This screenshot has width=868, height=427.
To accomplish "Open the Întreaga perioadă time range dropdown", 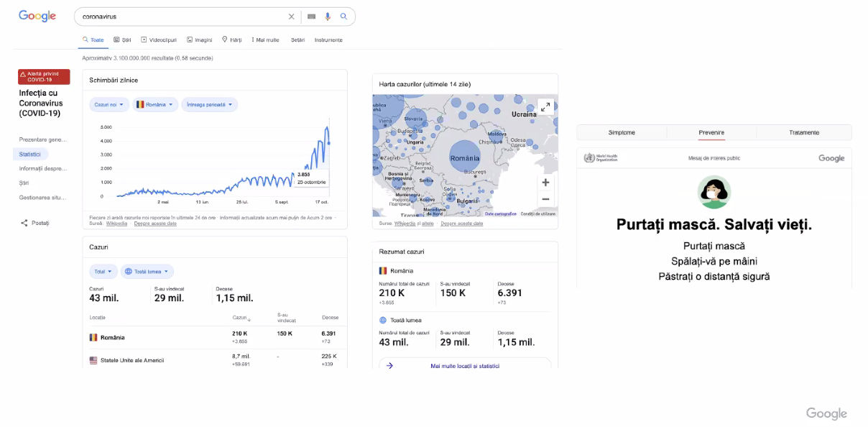I will coord(210,104).
